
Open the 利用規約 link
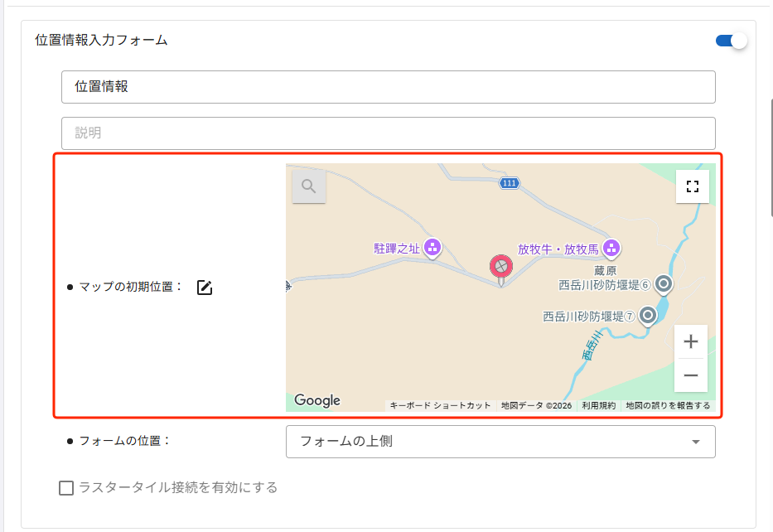click(598, 405)
